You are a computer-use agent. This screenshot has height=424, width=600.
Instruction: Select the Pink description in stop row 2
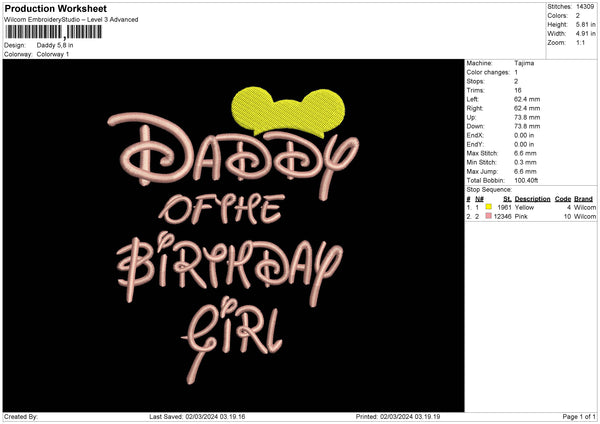pos(521,217)
